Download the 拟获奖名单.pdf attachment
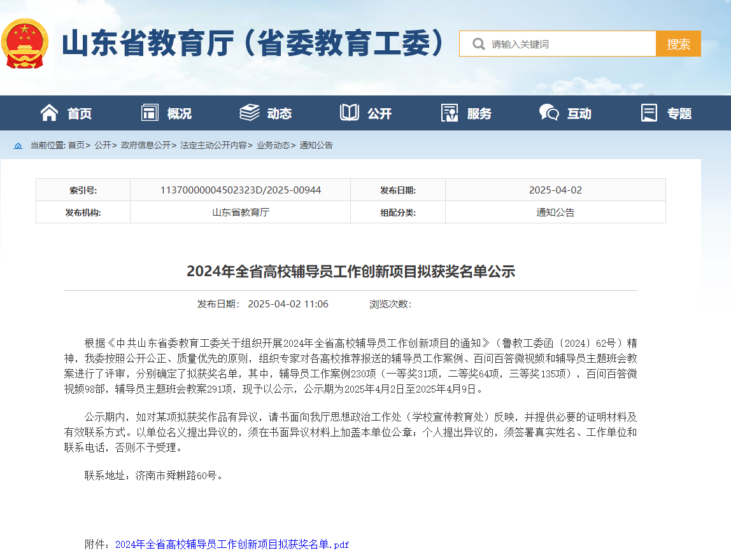This screenshot has height=560, width=731. [x=232, y=544]
